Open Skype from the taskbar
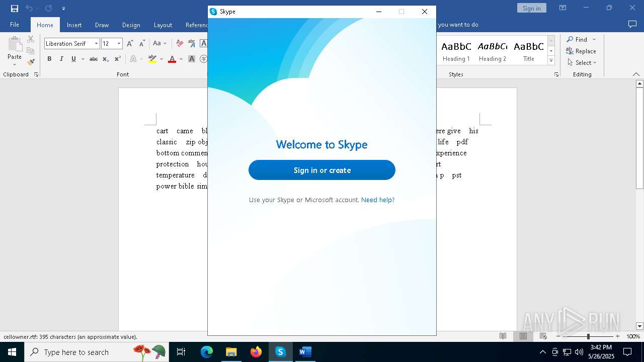This screenshot has width=644, height=362. point(280,352)
